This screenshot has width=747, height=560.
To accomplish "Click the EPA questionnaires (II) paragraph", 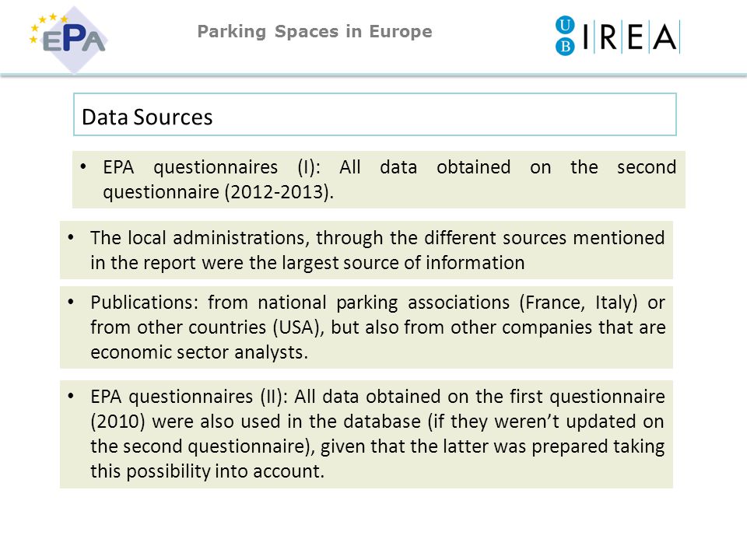I will (377, 434).
